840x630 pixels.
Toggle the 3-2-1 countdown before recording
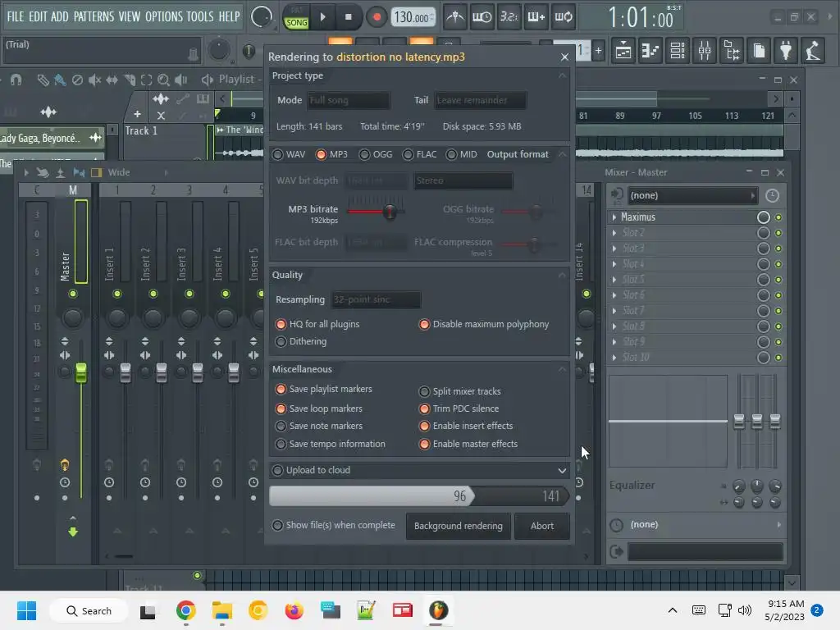coord(509,17)
